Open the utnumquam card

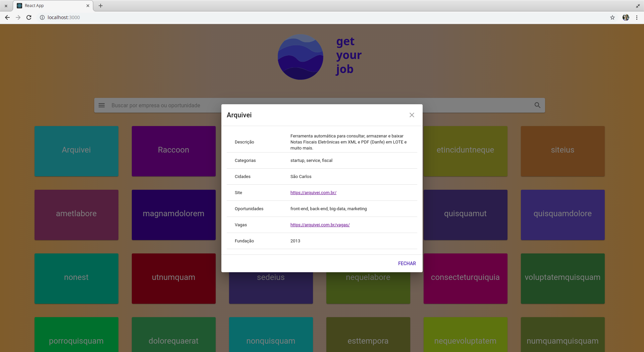pos(174,279)
